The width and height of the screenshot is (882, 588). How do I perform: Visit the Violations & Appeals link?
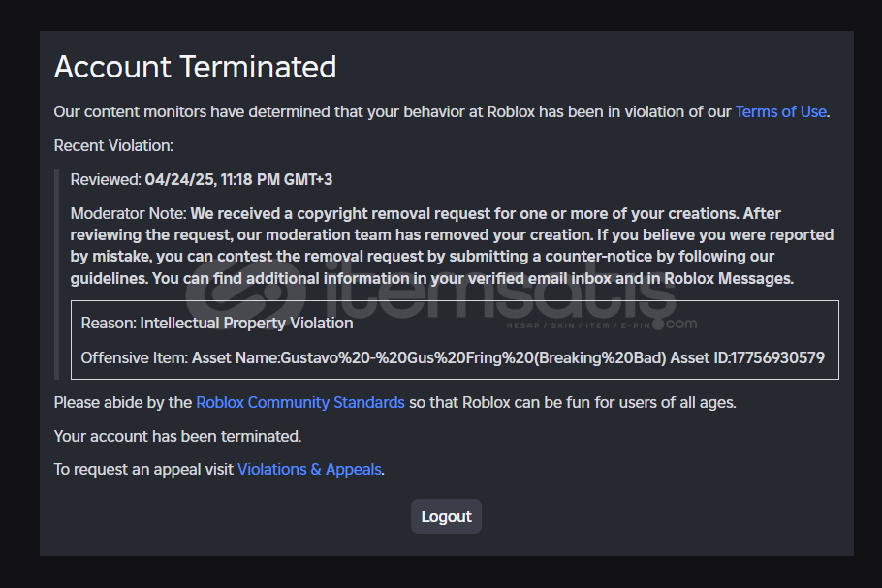(310, 469)
